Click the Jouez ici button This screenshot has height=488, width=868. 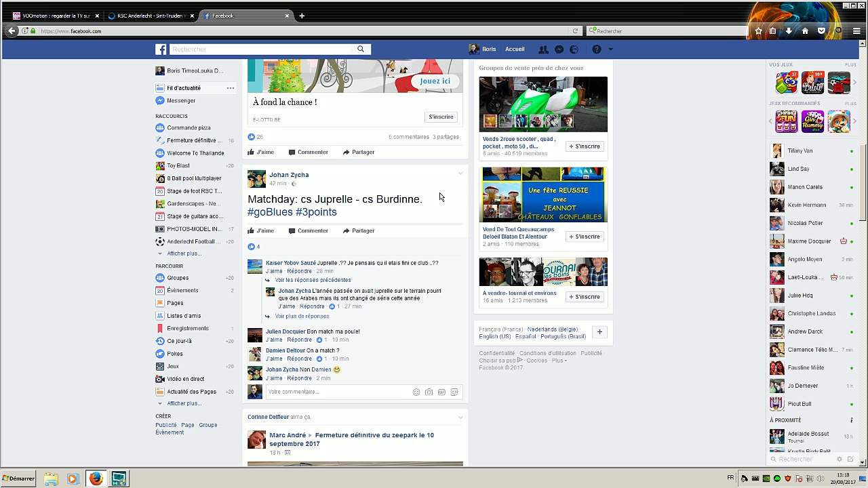tap(435, 81)
